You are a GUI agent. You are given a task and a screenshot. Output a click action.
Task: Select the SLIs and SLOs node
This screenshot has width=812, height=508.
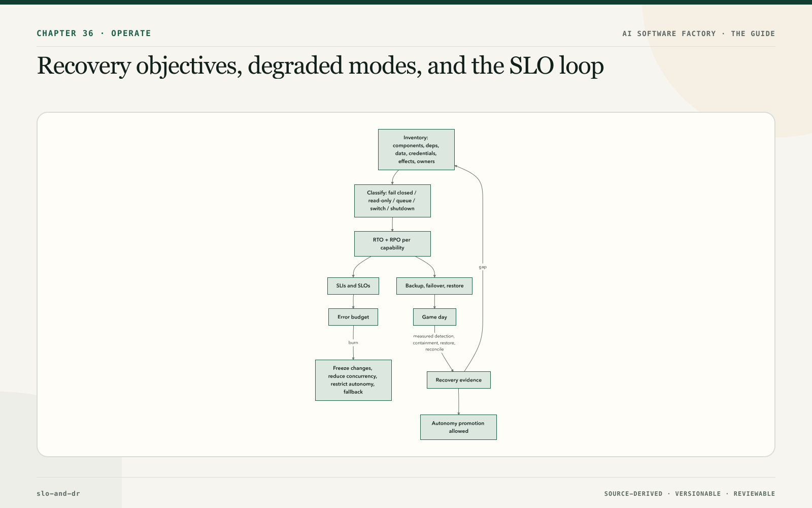click(x=353, y=286)
